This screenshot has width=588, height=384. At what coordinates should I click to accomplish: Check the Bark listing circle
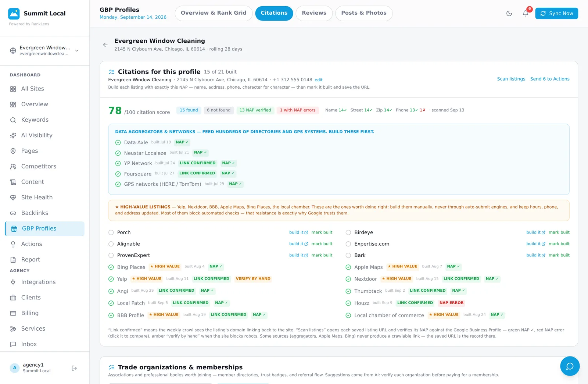tap(348, 255)
